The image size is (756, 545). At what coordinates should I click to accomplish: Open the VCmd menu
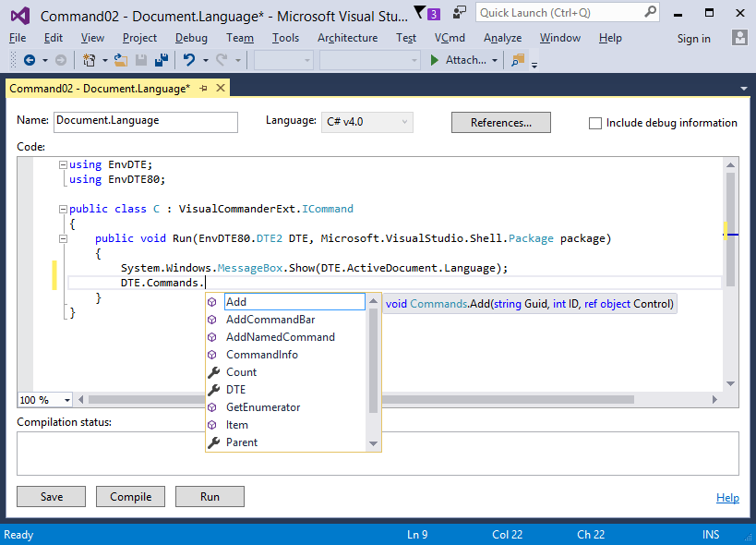point(450,38)
